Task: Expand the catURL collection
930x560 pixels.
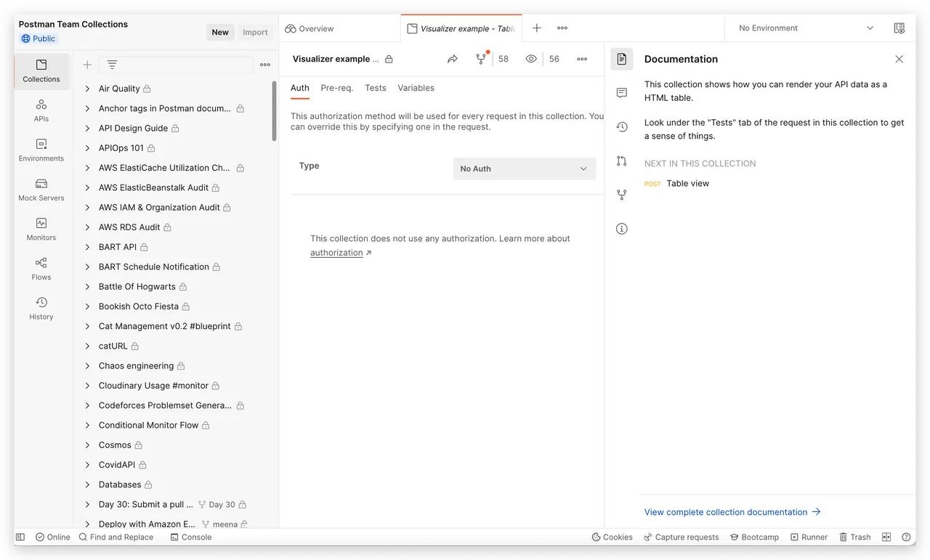Action: click(87, 346)
